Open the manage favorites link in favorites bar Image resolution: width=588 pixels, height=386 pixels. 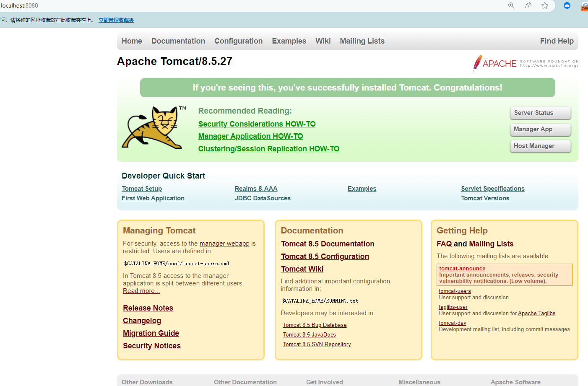(x=116, y=20)
